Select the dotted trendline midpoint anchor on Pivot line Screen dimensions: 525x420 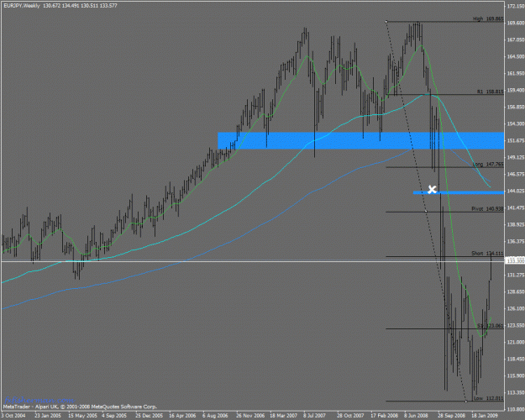click(x=426, y=212)
